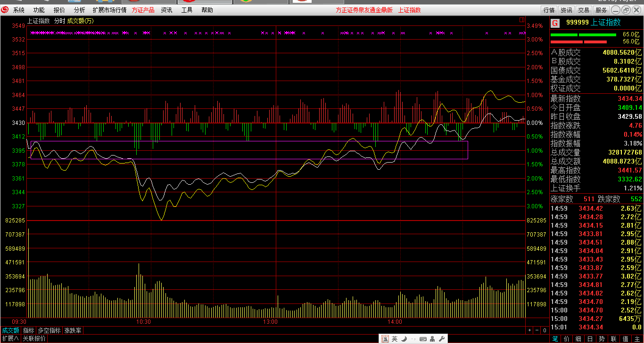This screenshot has width=644, height=344.
Task: Click the 资讯 button at top right
Action: 566,10
